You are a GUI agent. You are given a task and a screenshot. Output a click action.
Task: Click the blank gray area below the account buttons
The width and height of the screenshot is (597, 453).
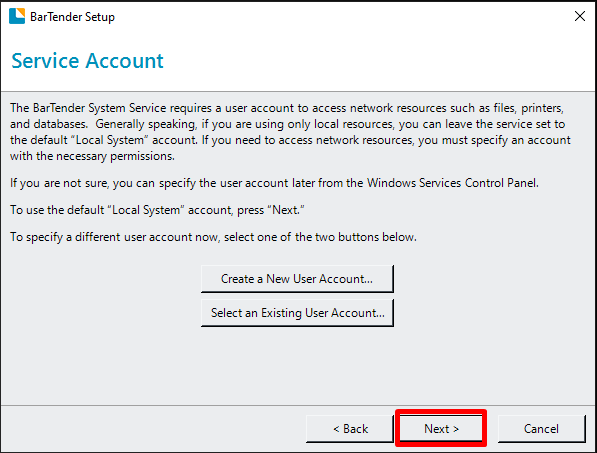297,365
